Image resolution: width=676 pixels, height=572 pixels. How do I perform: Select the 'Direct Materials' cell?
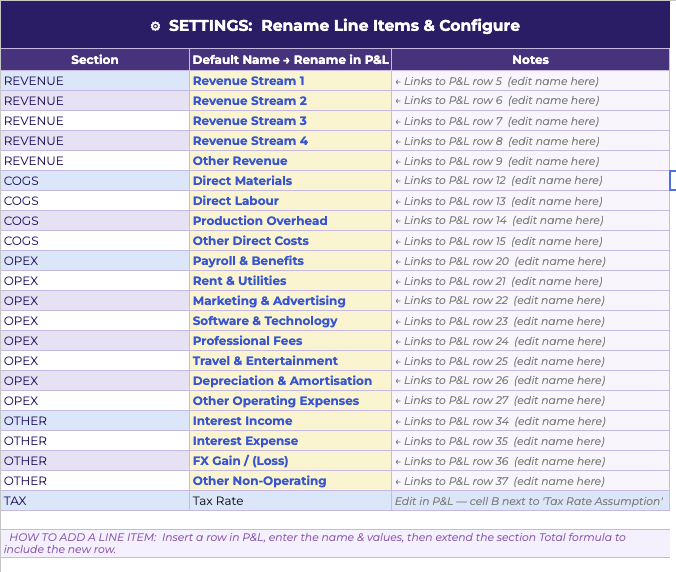click(290, 181)
